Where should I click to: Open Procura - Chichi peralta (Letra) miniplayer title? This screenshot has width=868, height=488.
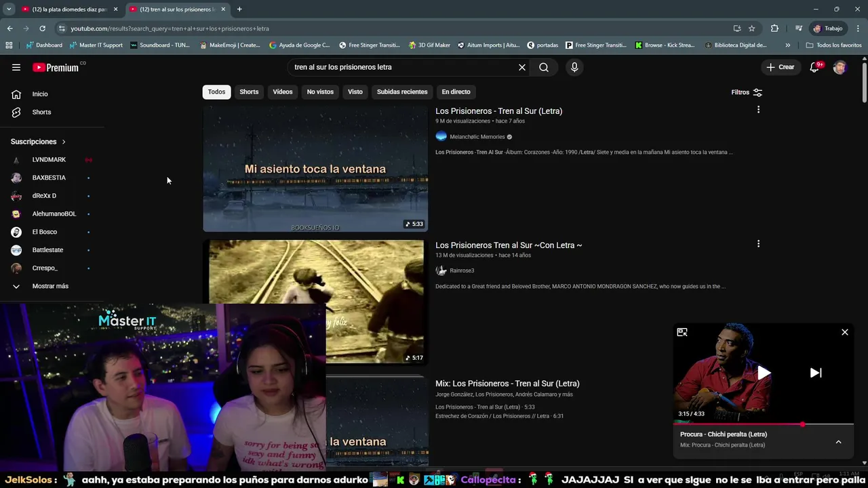(x=724, y=434)
